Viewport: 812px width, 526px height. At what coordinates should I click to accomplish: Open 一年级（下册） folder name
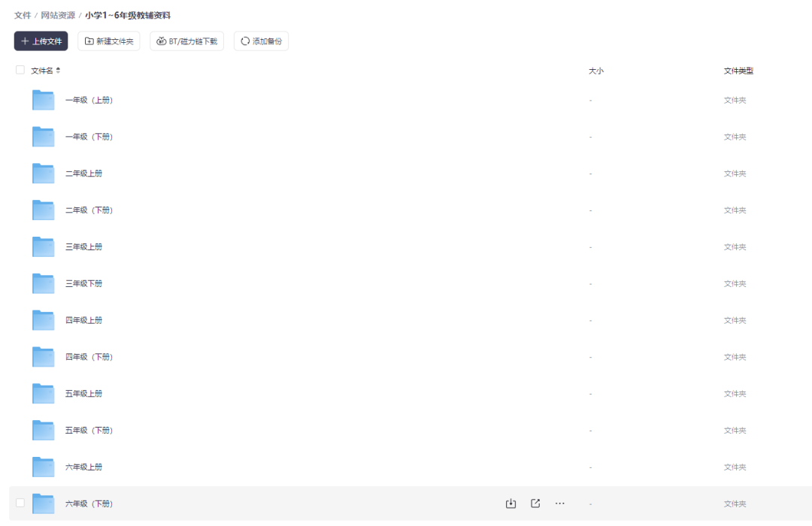tap(89, 137)
